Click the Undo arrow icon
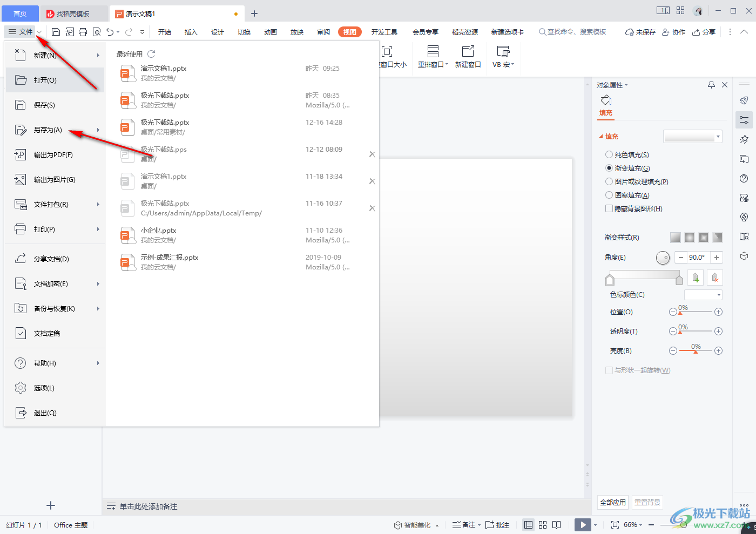This screenshot has height=534, width=756. click(110, 32)
